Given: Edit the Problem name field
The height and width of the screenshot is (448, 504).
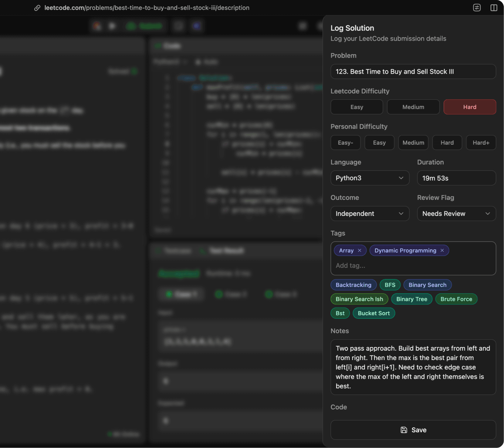Looking at the screenshot, I should click(413, 72).
